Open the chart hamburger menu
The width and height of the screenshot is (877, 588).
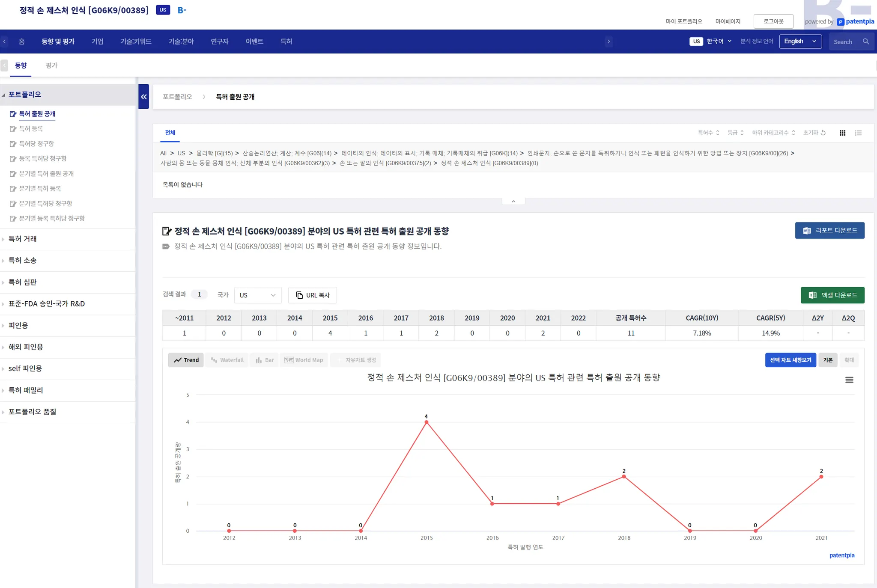[x=849, y=380]
